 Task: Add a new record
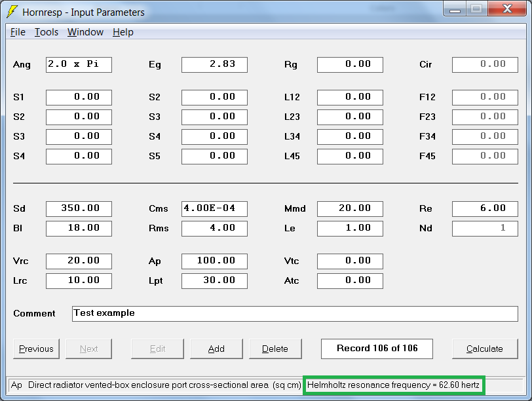tap(216, 349)
